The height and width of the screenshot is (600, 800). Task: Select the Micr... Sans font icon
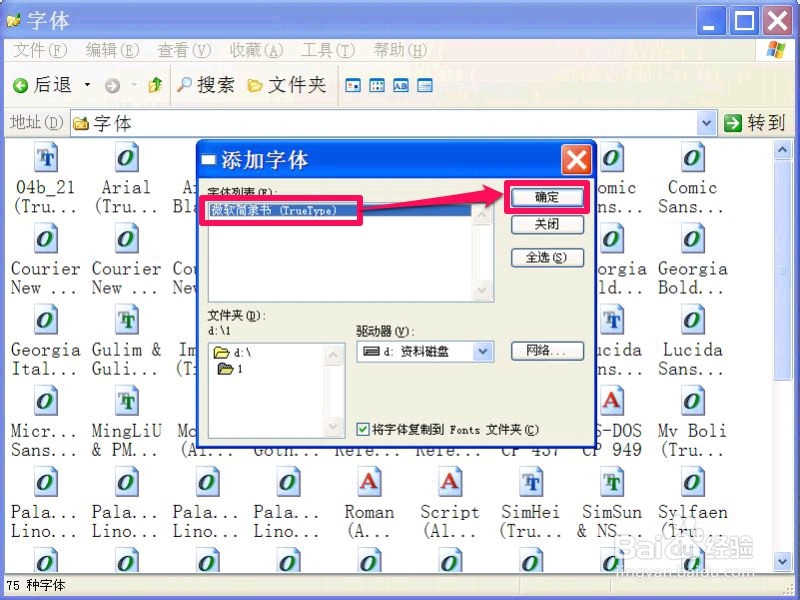[x=45, y=401]
